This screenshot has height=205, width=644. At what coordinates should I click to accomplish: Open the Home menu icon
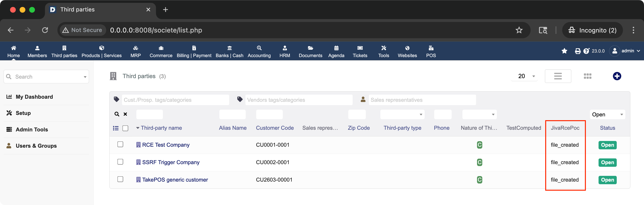[13, 48]
